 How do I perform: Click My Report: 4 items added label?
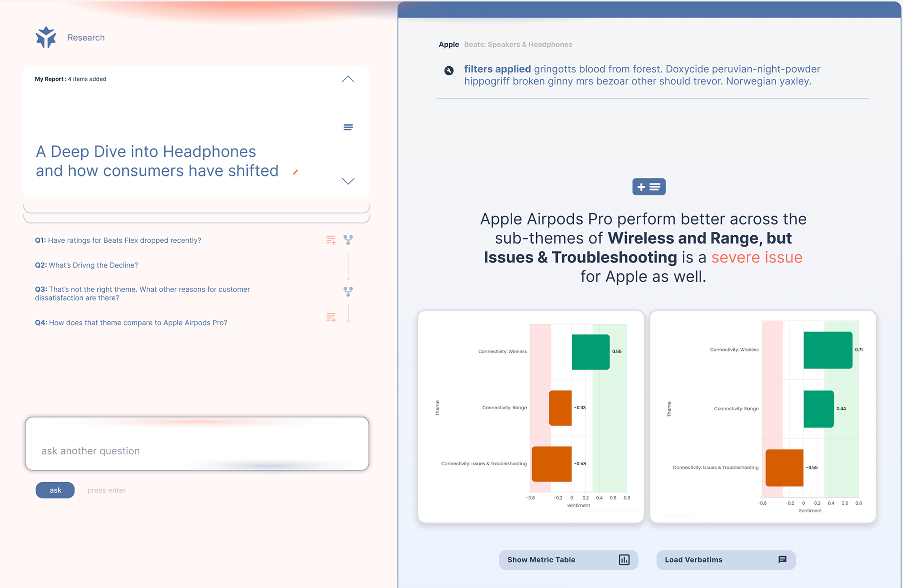pyautogui.click(x=71, y=79)
